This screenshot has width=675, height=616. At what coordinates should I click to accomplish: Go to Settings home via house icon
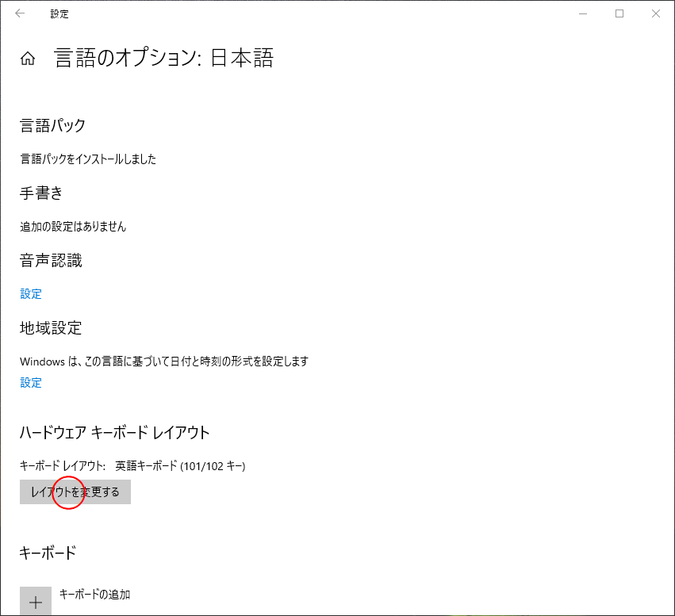[28, 58]
